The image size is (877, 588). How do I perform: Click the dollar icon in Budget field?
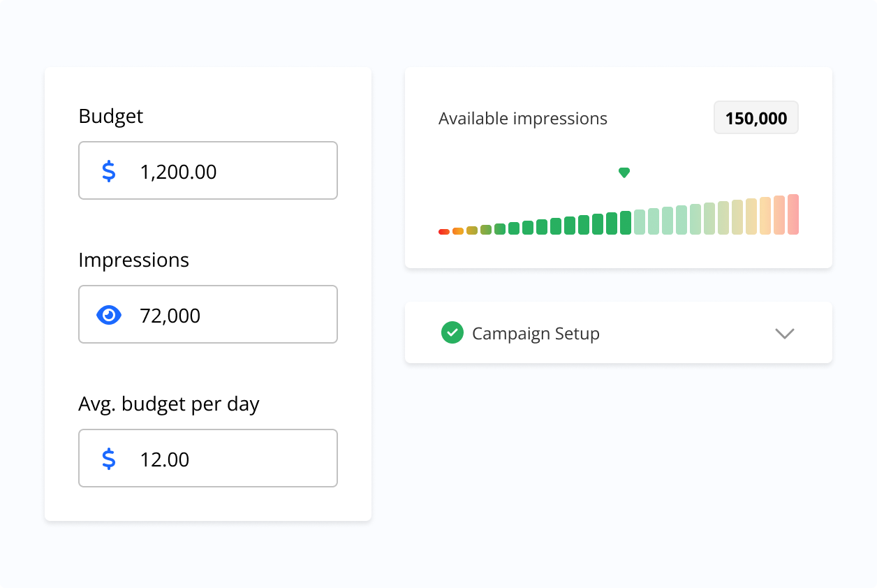tap(109, 171)
